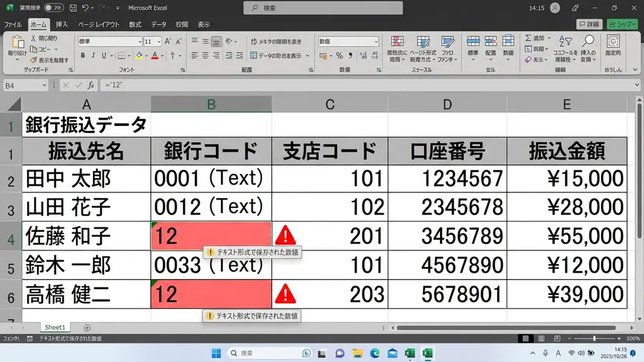Screen dimensions: 644x362
Task: Open the font name combo box
Action: click(110, 41)
